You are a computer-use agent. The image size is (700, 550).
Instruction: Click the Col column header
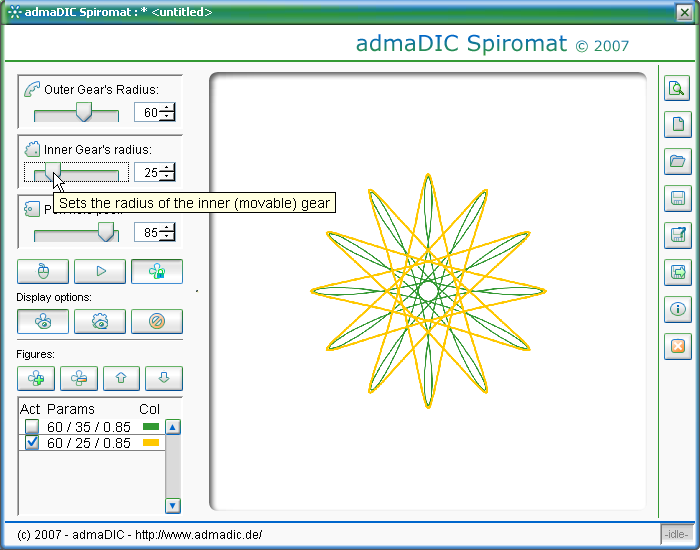[149, 409]
